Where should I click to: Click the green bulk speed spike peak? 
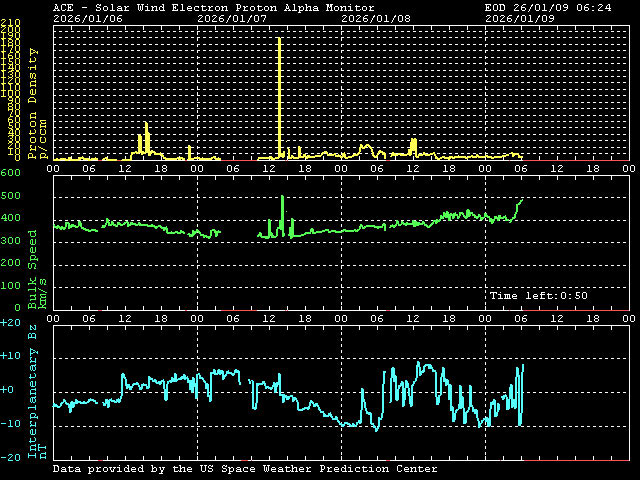[283, 197]
